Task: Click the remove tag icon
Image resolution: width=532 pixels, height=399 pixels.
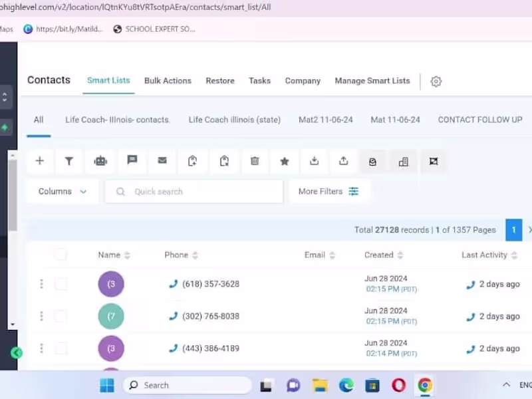Action: point(224,161)
